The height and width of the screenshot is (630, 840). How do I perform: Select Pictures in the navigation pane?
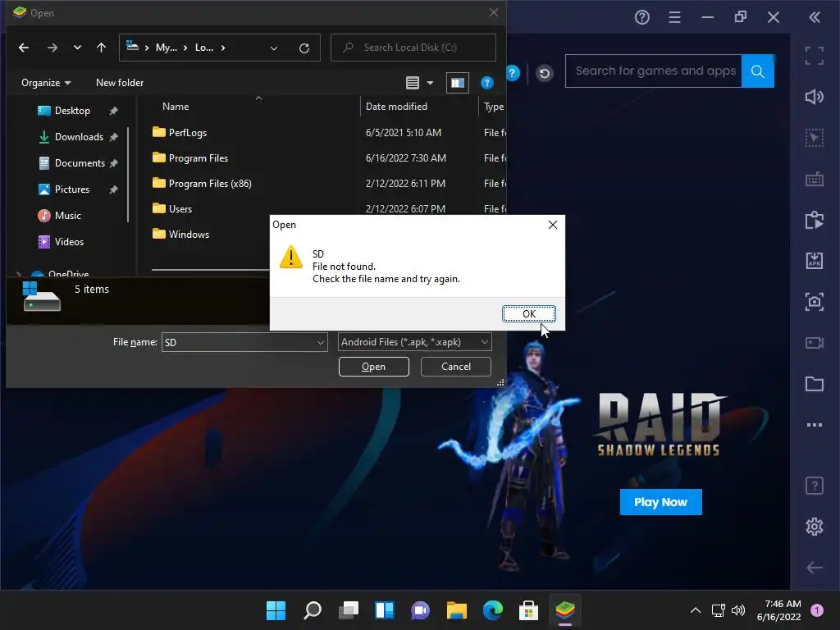click(72, 189)
